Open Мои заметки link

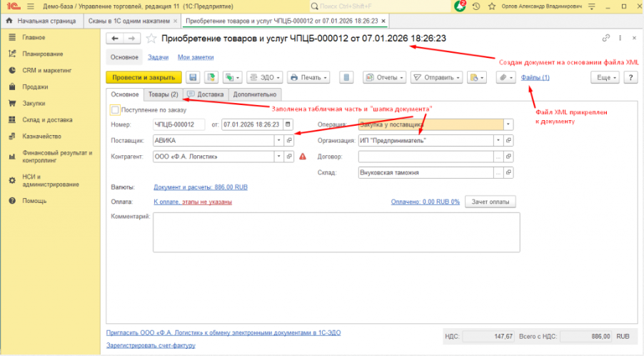(196, 57)
